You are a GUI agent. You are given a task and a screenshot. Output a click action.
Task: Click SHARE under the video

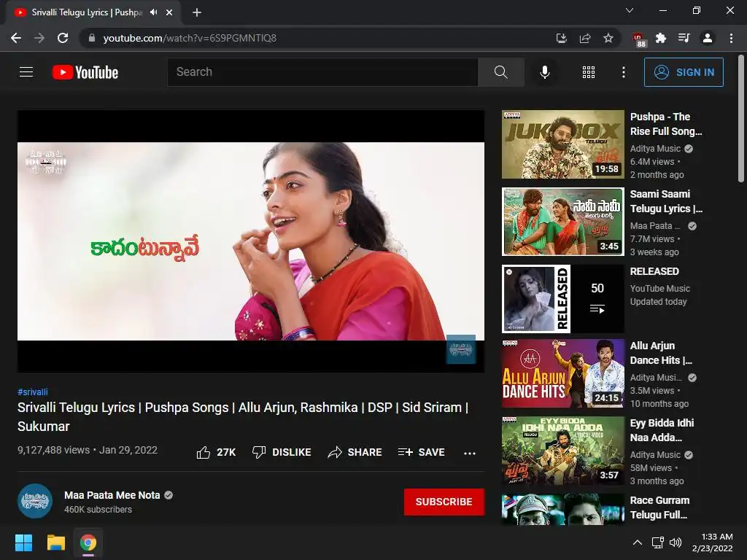(x=355, y=452)
